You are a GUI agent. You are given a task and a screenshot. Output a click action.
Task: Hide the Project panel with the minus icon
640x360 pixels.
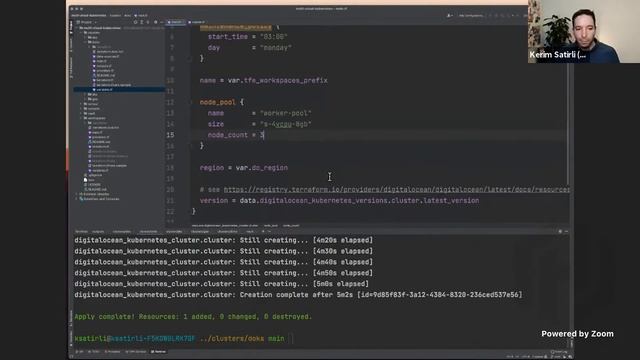(x=162, y=22)
